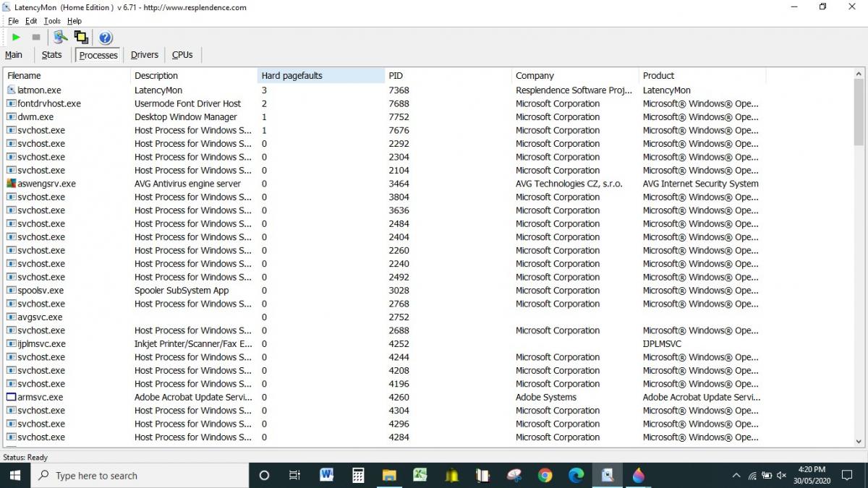Open Cortana circle icon on taskbar

tap(264, 475)
